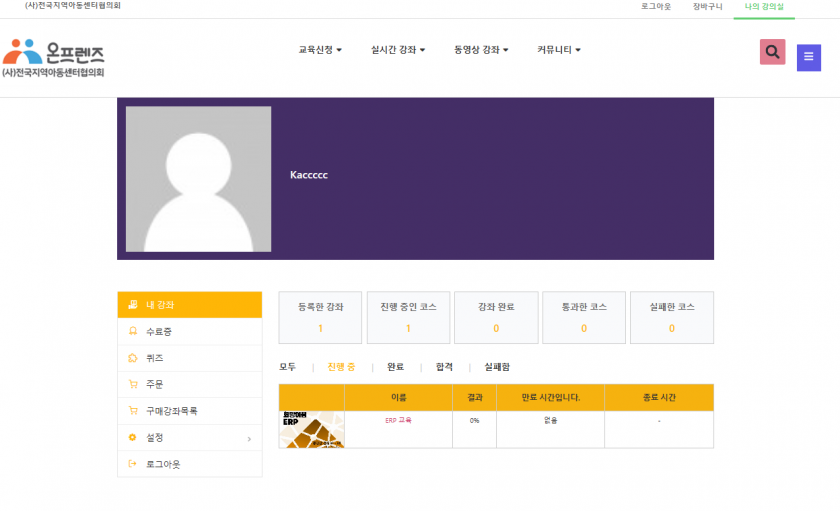This screenshot has height=511, width=840.
Task: Switch to the 진행 중 filter tab
Action: (x=341, y=367)
